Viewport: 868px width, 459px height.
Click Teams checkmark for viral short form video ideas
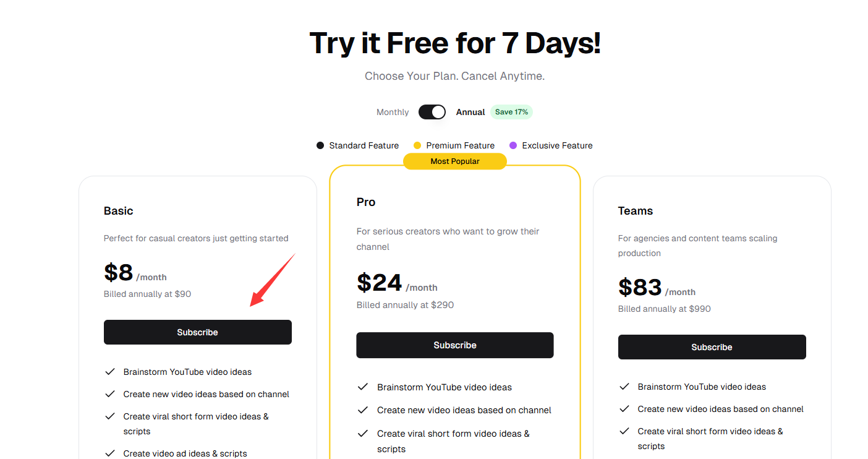pos(624,431)
